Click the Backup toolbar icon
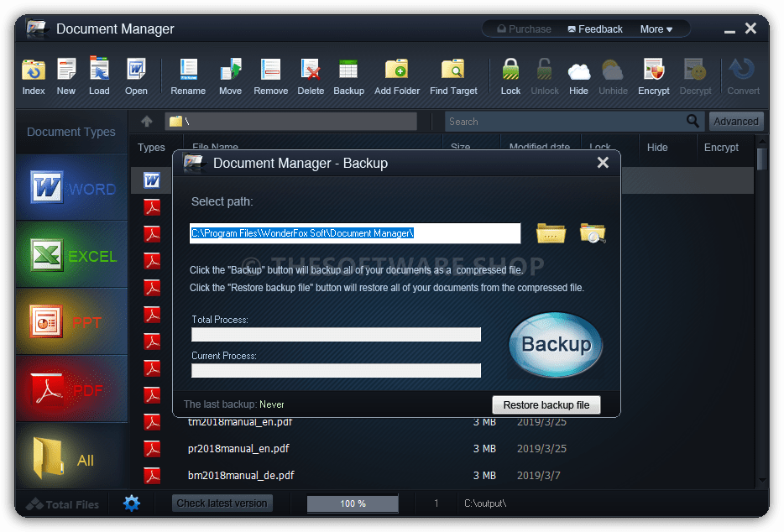Screen dimensions: 784x532 pyautogui.click(x=348, y=76)
